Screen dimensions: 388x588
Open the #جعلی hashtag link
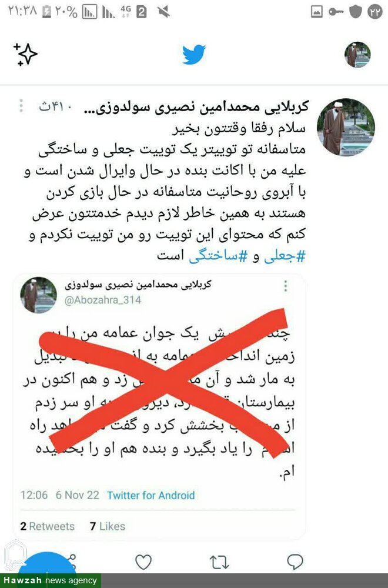[x=285, y=257]
